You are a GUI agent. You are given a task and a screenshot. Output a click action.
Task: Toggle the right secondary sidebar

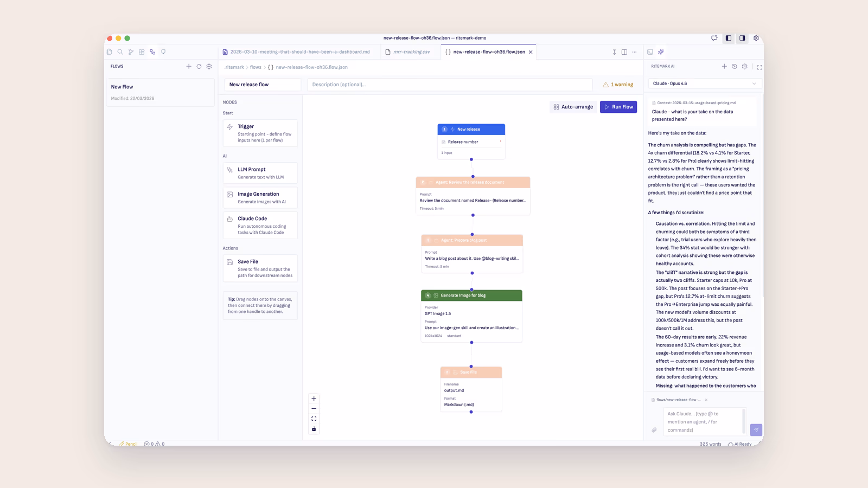(742, 38)
